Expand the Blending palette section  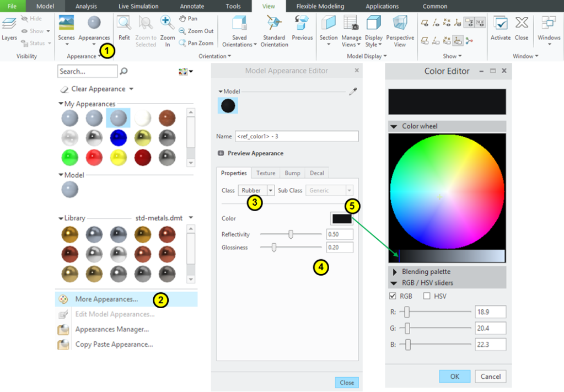[394, 272]
